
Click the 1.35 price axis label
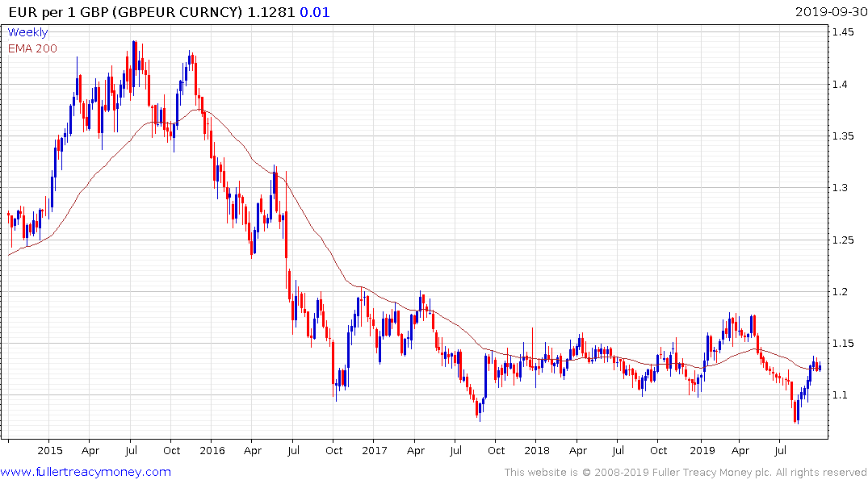(x=843, y=136)
